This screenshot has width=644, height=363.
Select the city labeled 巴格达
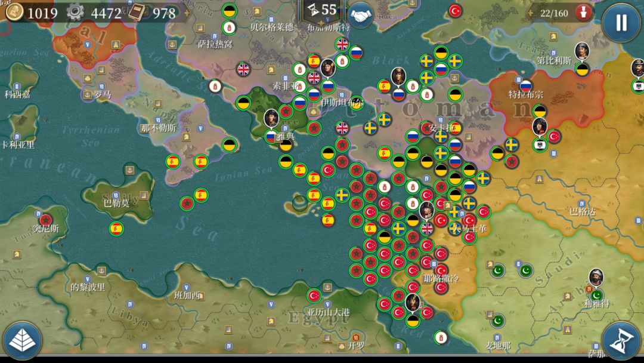click(x=583, y=212)
